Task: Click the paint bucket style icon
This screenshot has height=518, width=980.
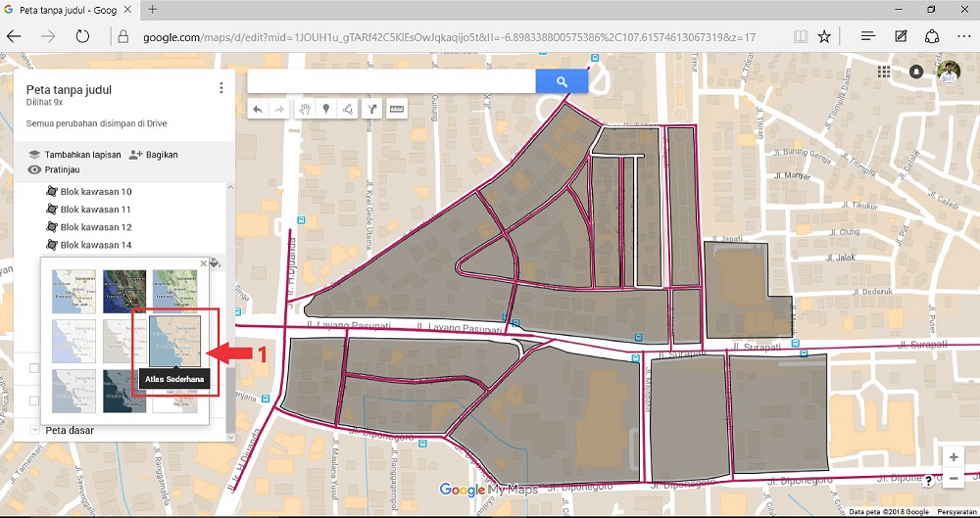Action: tap(215, 262)
